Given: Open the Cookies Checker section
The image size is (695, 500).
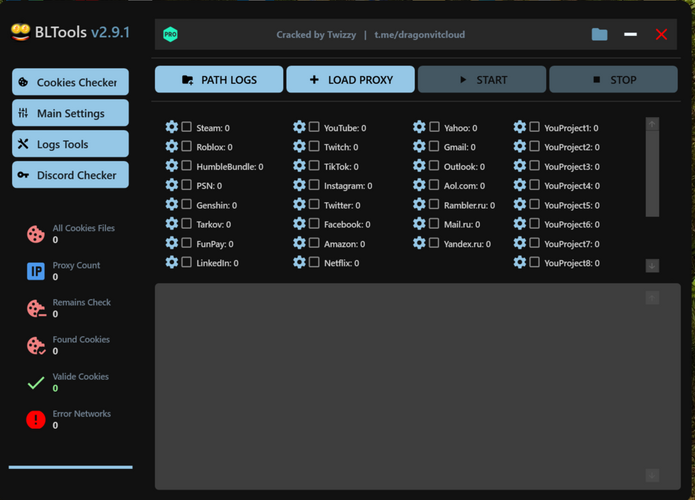Looking at the screenshot, I should pyautogui.click(x=70, y=82).
